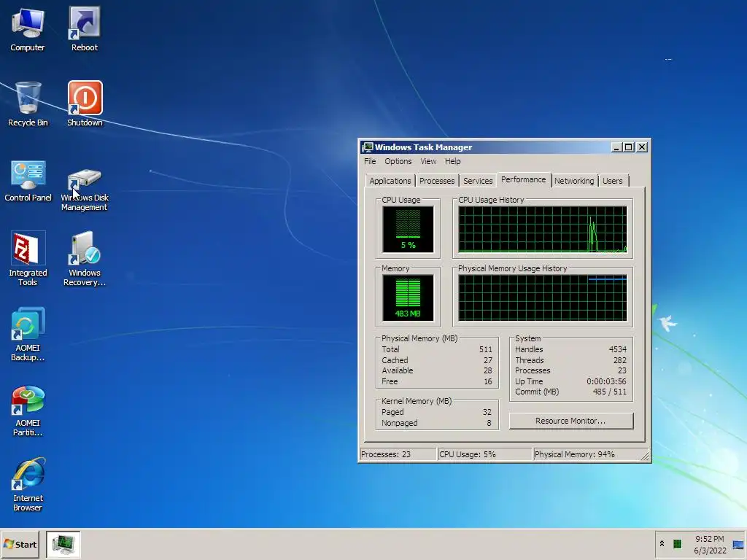The image size is (747, 560).
Task: Click the Memory 483 MB gauge
Action: click(x=409, y=297)
